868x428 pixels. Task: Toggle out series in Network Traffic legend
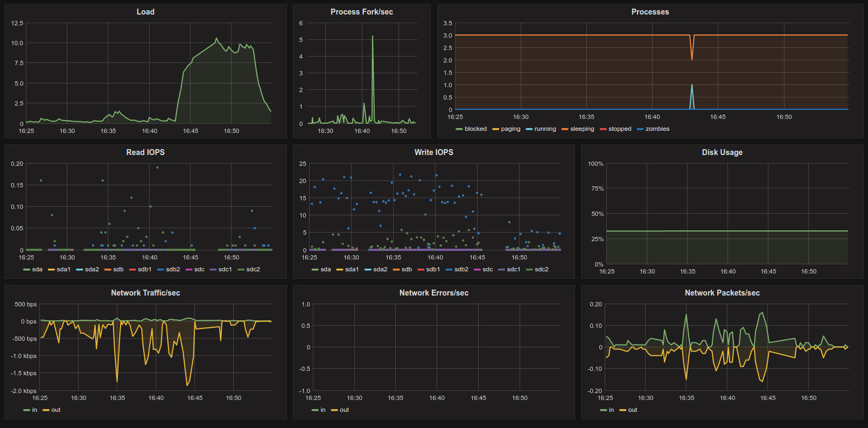tap(52, 410)
